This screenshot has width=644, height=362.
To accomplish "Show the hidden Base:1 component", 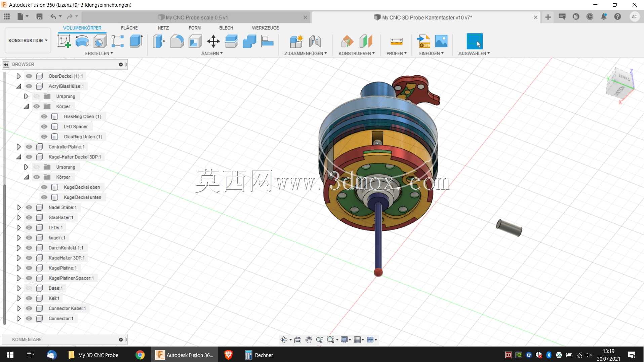I will pos(29,288).
